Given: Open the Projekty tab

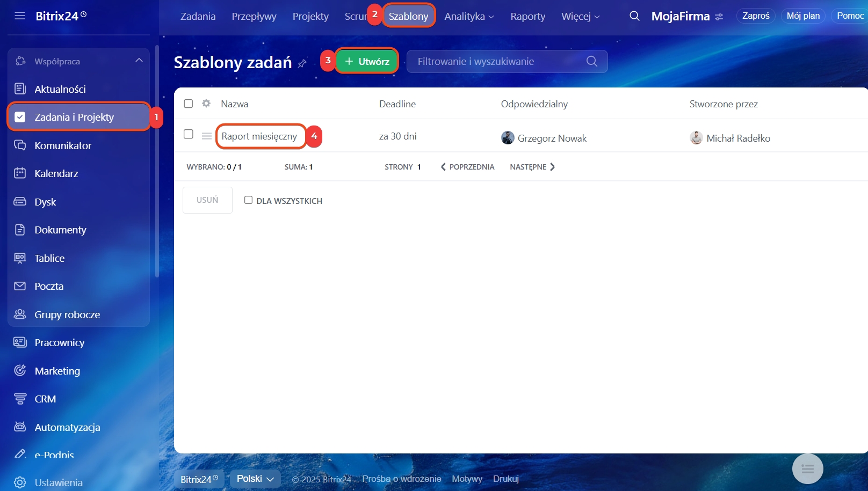Looking at the screenshot, I should [310, 17].
